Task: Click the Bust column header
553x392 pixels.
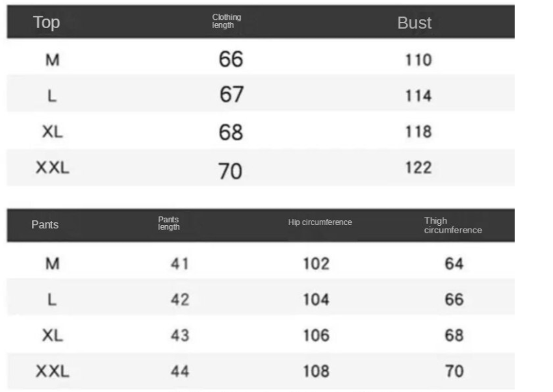Action: pos(414,23)
